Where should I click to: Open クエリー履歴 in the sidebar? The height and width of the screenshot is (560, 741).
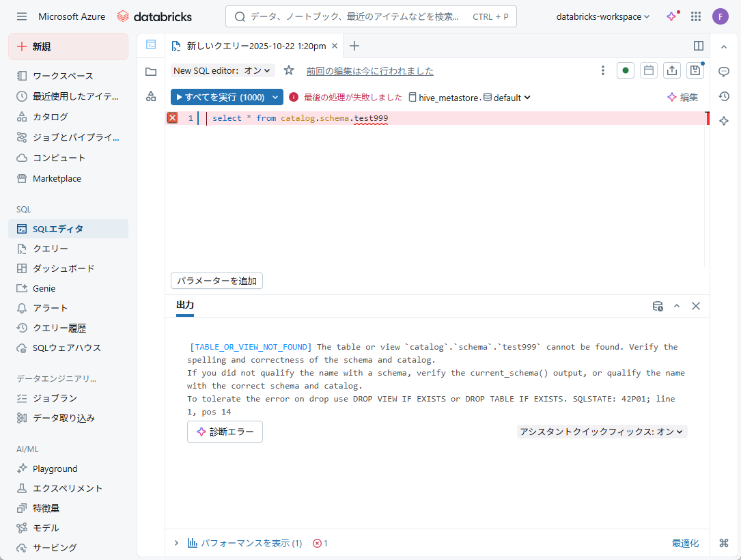[x=59, y=328]
